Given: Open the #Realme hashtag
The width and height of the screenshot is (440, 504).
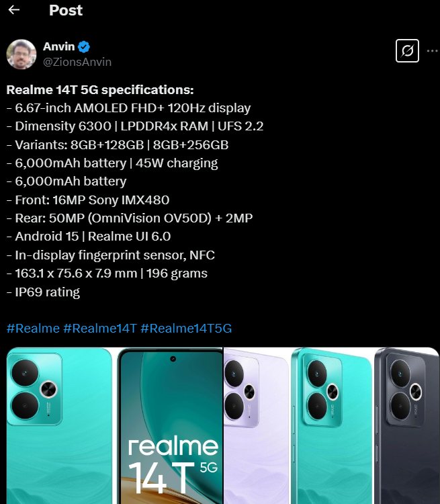Looking at the screenshot, I should tap(33, 329).
